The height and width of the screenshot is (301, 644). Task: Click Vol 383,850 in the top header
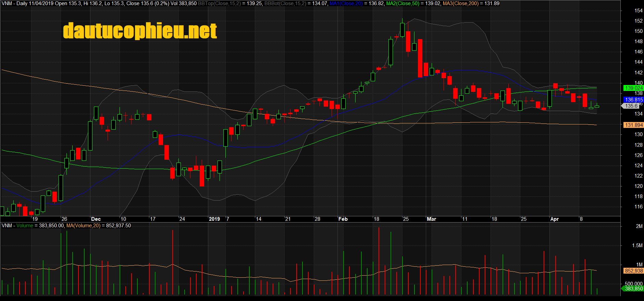tap(184, 3)
